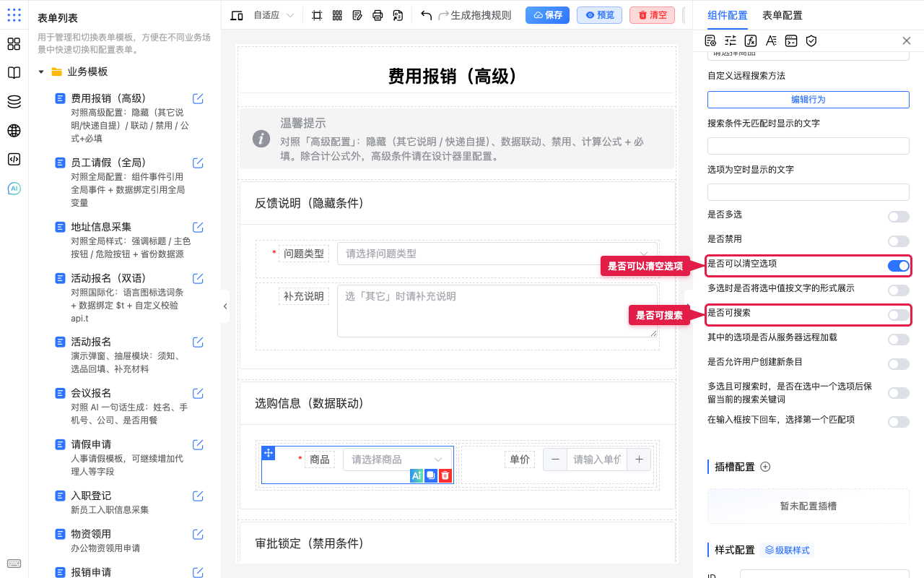The height and width of the screenshot is (578, 924).
Task: Open the globe icon in left sidebar
Action: click(x=14, y=131)
